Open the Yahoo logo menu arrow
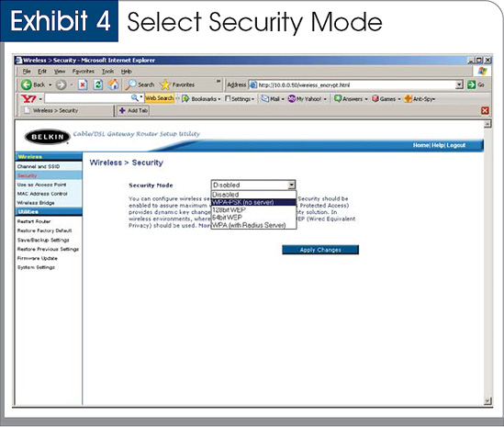The width and height of the screenshot is (504, 427). coord(40,99)
